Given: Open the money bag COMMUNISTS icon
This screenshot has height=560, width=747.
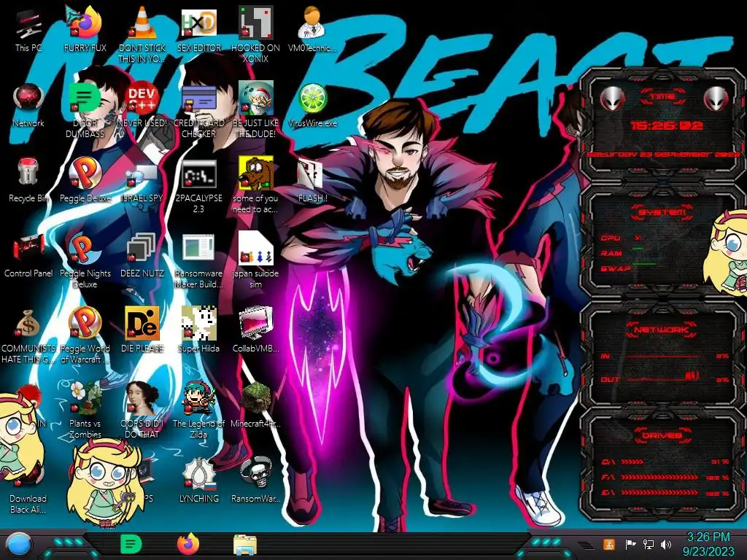Looking at the screenshot, I should 28,336.
